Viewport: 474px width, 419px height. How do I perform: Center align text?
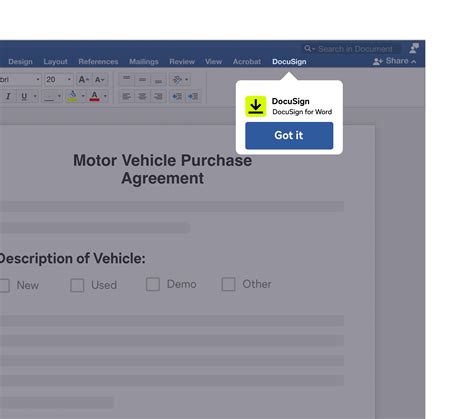[142, 96]
